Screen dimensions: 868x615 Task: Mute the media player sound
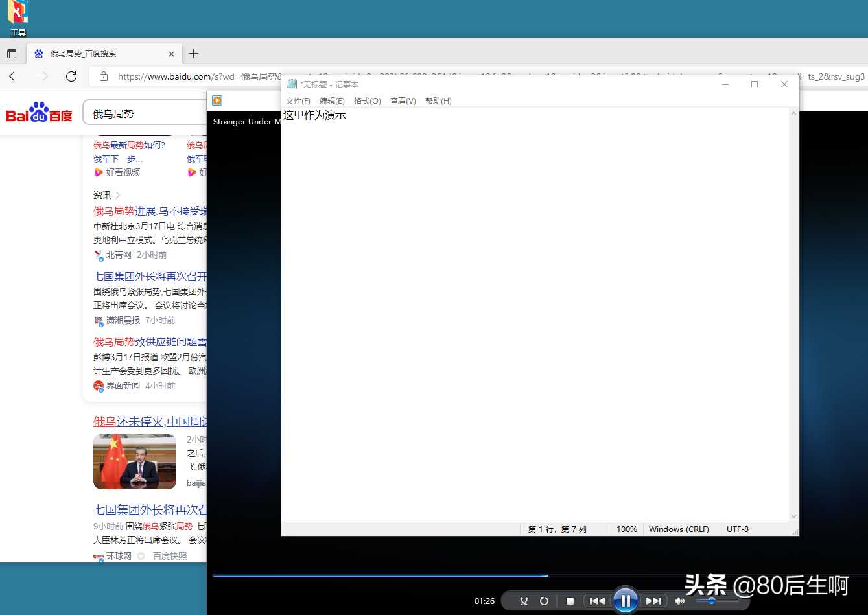point(680,601)
